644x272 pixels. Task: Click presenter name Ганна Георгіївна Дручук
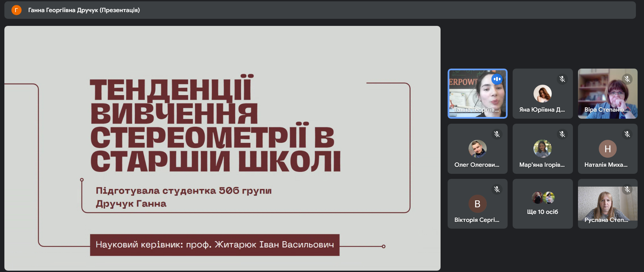point(63,10)
